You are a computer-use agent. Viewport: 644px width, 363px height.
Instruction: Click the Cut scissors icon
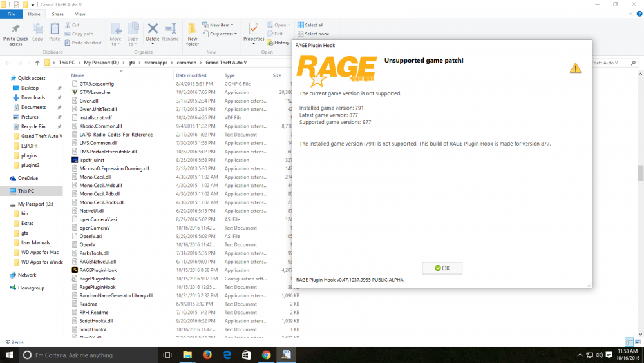(x=68, y=25)
